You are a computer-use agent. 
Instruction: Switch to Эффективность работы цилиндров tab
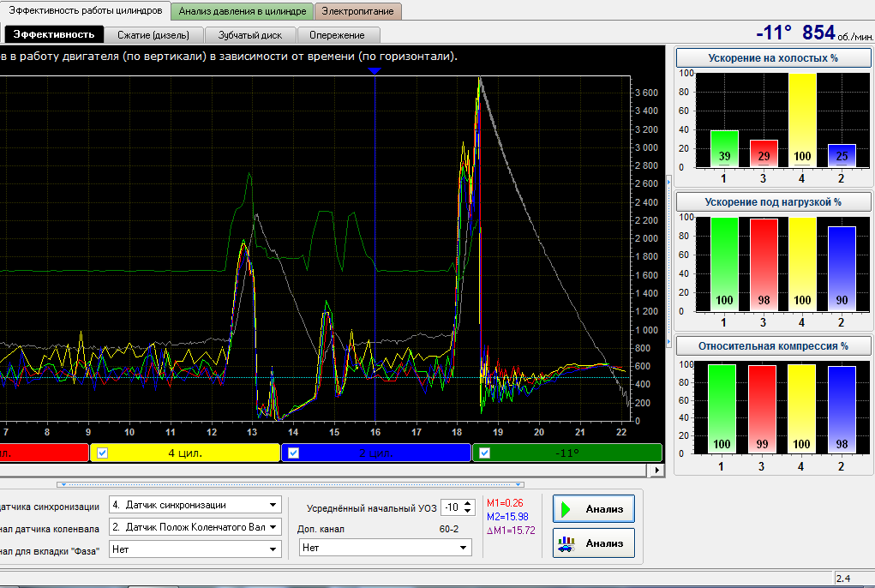tap(86, 10)
